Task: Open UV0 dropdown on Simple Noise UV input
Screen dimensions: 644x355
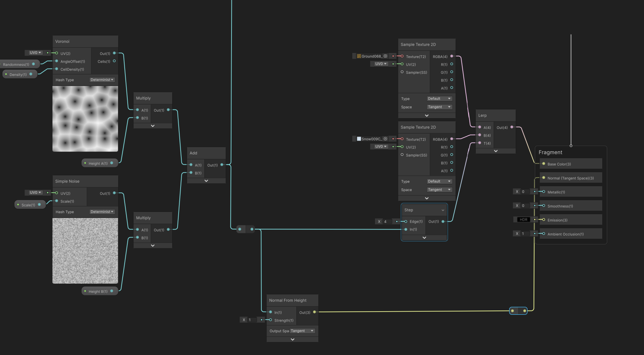Action: click(35, 193)
